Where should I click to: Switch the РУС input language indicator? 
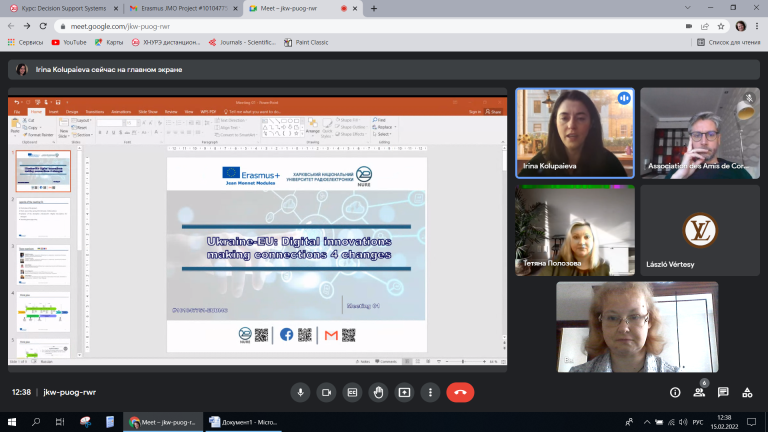click(698, 422)
